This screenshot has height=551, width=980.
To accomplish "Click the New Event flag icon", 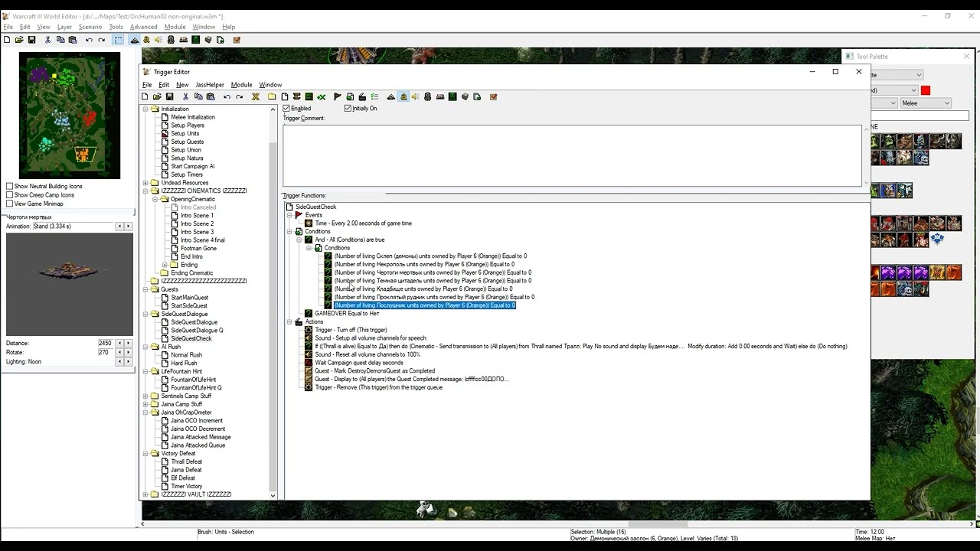I will pyautogui.click(x=338, y=96).
